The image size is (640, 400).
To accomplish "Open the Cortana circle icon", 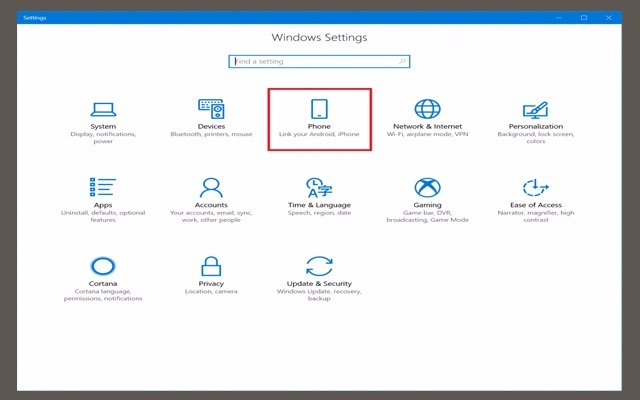I will (103, 266).
